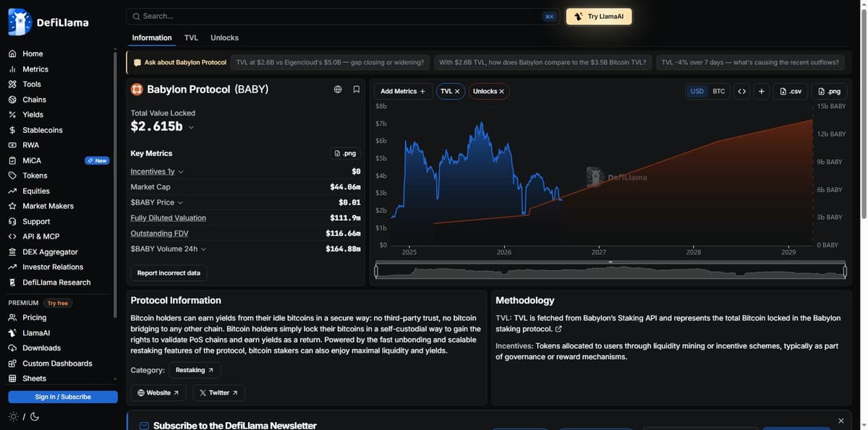This screenshot has height=430, width=868.
Task: Click the left handle of chart range slider
Action: coord(376,272)
